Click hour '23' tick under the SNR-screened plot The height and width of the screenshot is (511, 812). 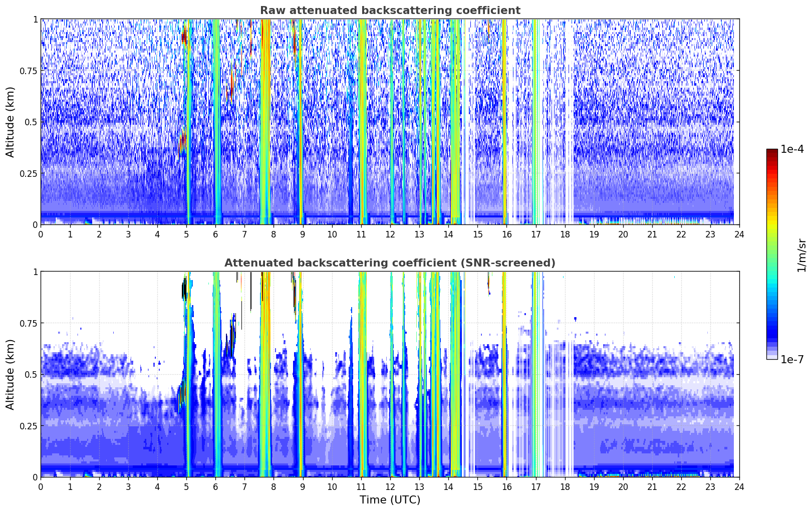(x=710, y=486)
